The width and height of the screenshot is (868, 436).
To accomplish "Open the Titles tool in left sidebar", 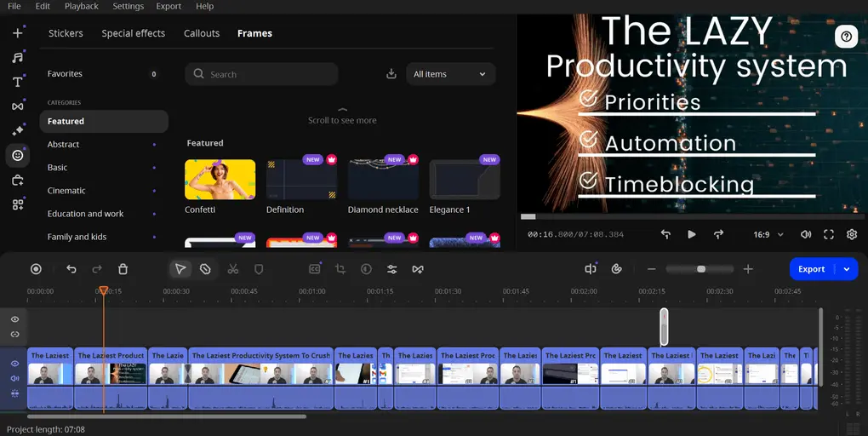I will click(x=17, y=82).
